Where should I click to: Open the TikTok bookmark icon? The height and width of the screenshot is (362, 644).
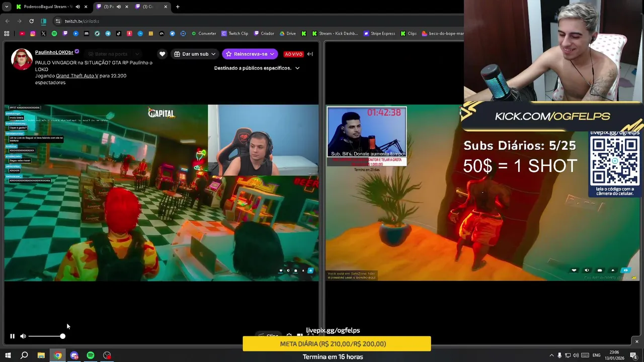point(119,34)
